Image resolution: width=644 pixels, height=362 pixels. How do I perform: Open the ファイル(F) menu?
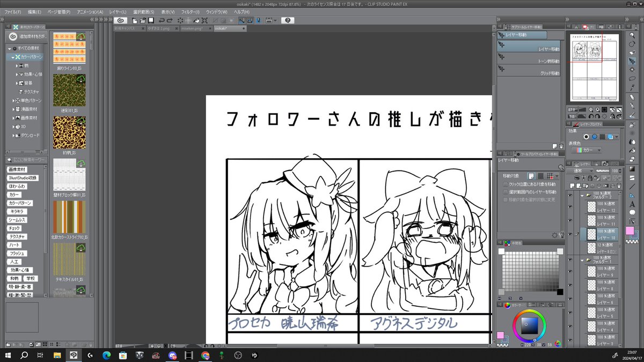click(13, 11)
